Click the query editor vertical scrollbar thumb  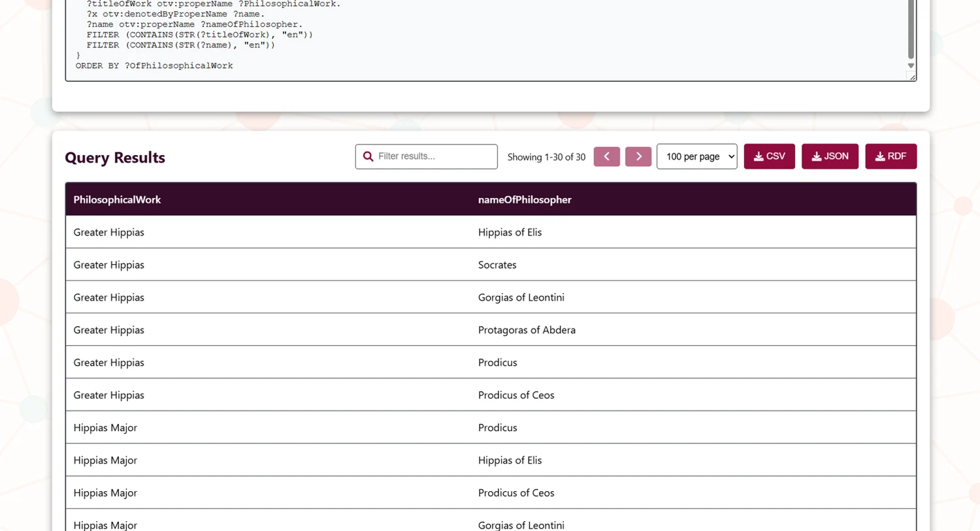point(911,29)
